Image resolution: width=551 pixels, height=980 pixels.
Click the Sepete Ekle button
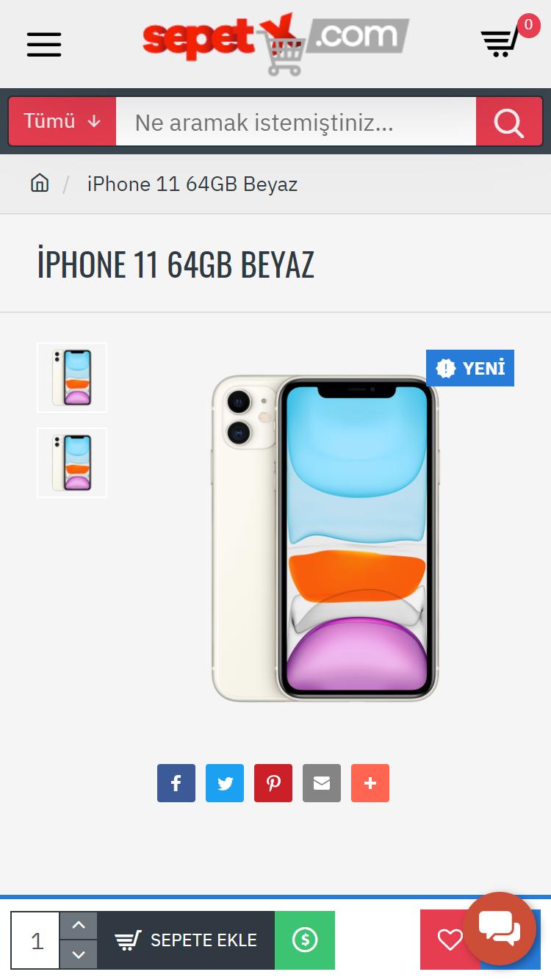pyautogui.click(x=186, y=940)
